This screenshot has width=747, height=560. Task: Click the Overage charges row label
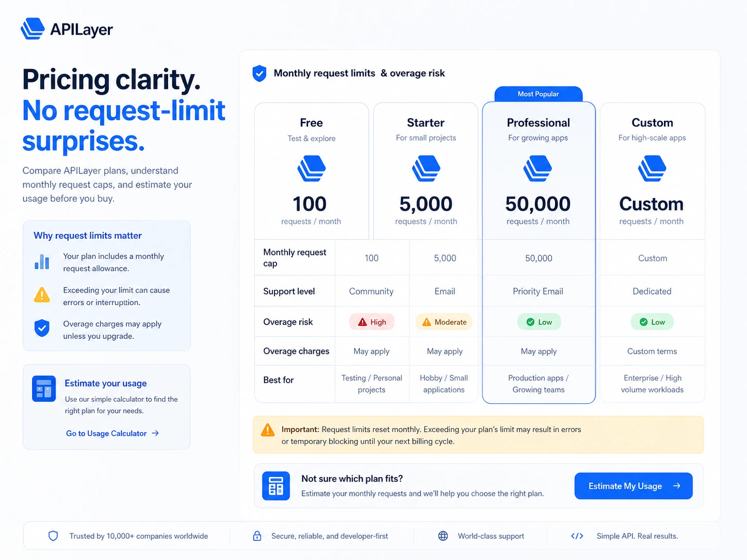(296, 351)
